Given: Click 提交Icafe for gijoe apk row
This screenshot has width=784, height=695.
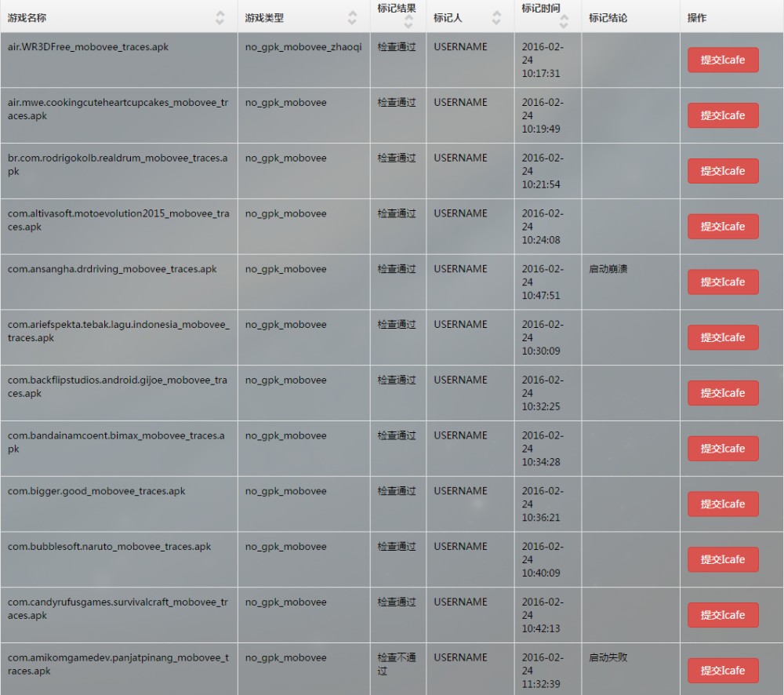Looking at the screenshot, I should tap(723, 393).
